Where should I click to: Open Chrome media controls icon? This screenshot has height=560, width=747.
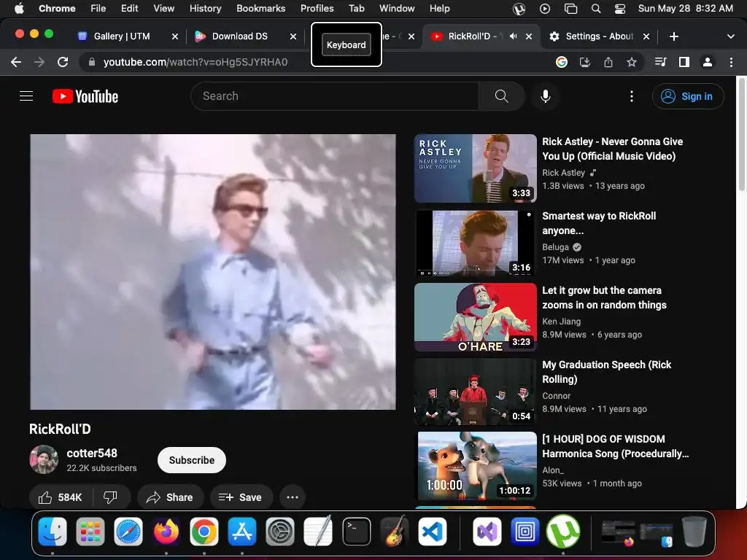(660, 62)
